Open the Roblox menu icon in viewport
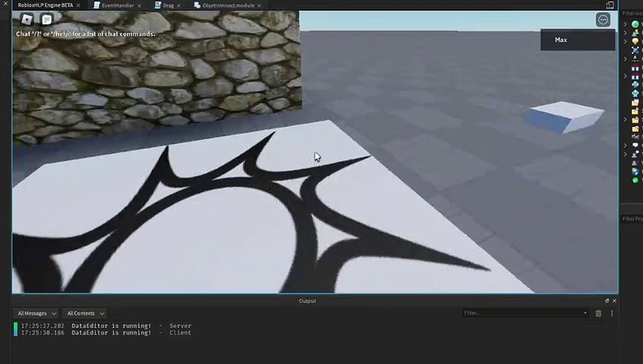The width and height of the screenshot is (643, 364). point(27,20)
